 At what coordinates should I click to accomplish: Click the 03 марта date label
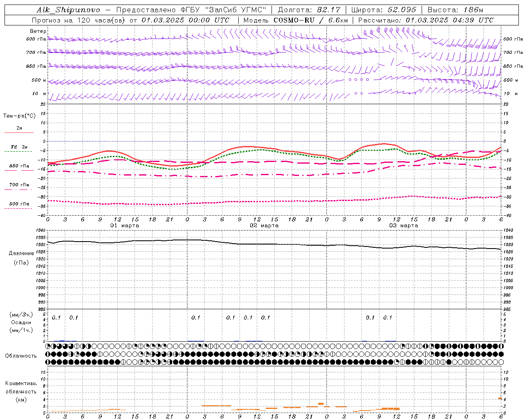click(x=404, y=226)
